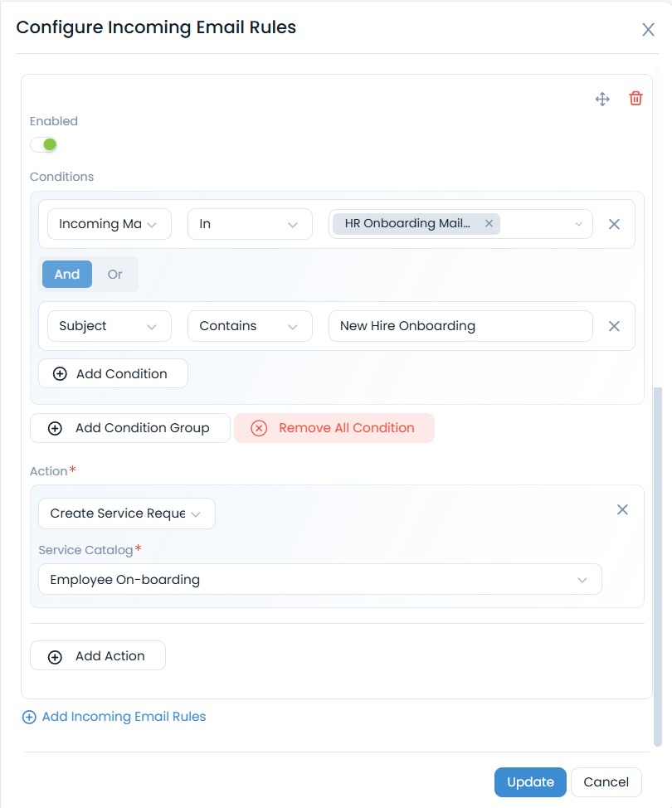Click Add Action button
The image size is (672, 808).
[97, 655]
